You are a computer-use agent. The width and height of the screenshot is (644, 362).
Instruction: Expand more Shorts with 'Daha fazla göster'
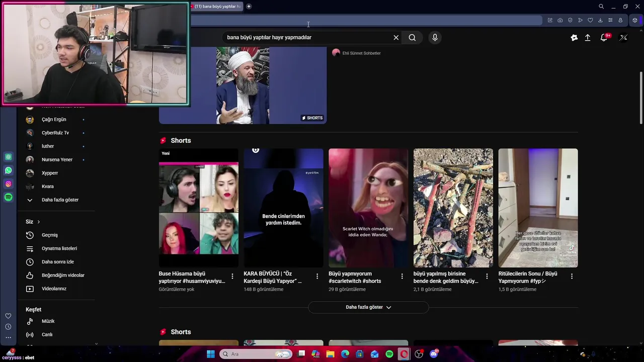click(368, 307)
